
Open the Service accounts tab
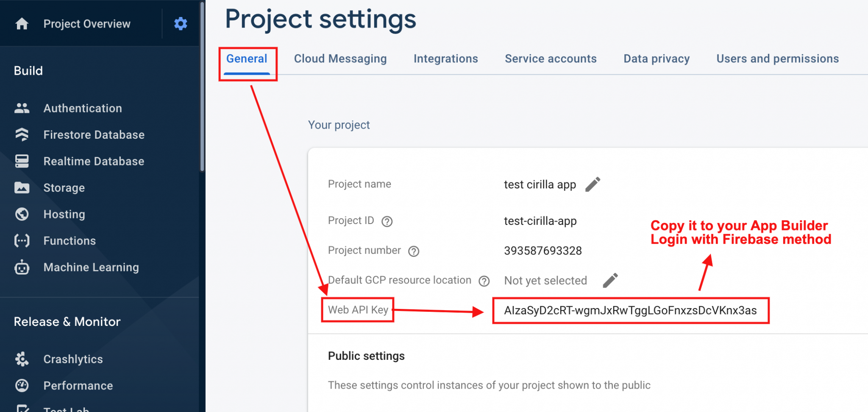pos(550,59)
